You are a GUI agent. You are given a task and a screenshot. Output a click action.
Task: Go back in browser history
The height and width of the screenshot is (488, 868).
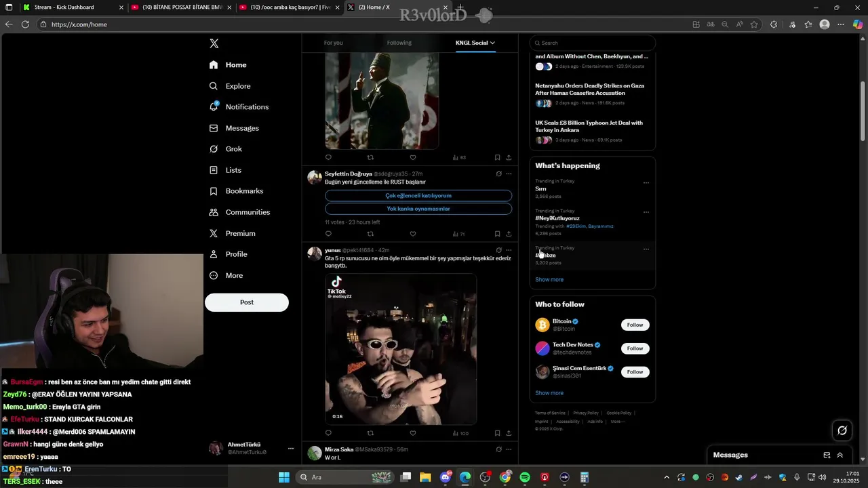coord(9,24)
